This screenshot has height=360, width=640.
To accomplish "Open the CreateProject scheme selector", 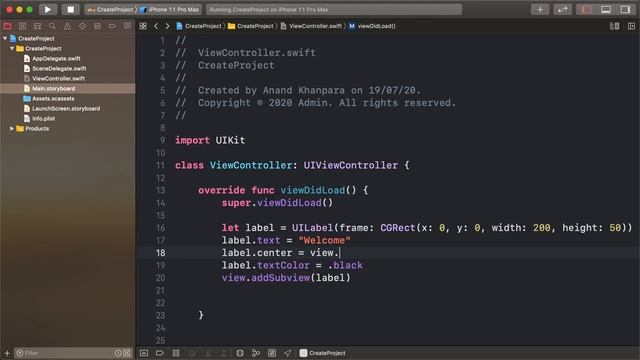I will point(110,9).
